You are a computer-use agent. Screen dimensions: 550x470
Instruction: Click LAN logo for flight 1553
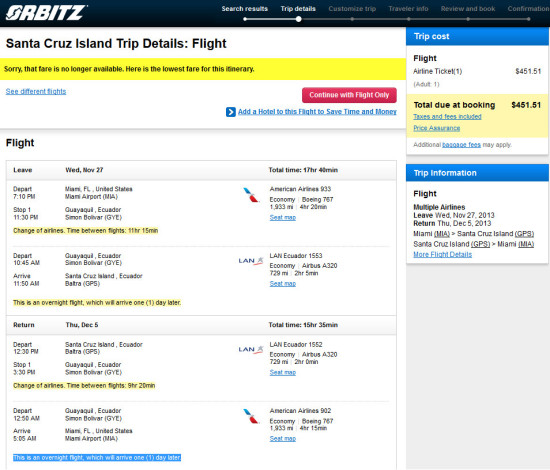point(251,261)
